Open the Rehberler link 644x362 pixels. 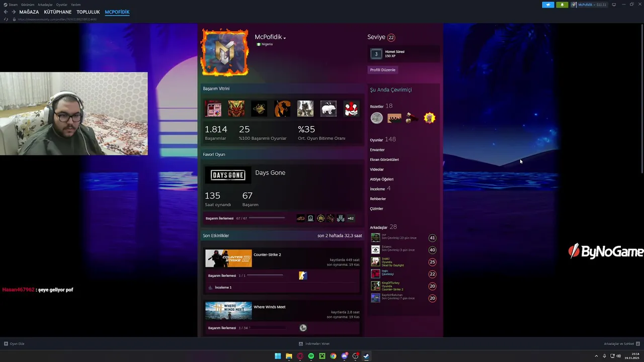coord(378,199)
